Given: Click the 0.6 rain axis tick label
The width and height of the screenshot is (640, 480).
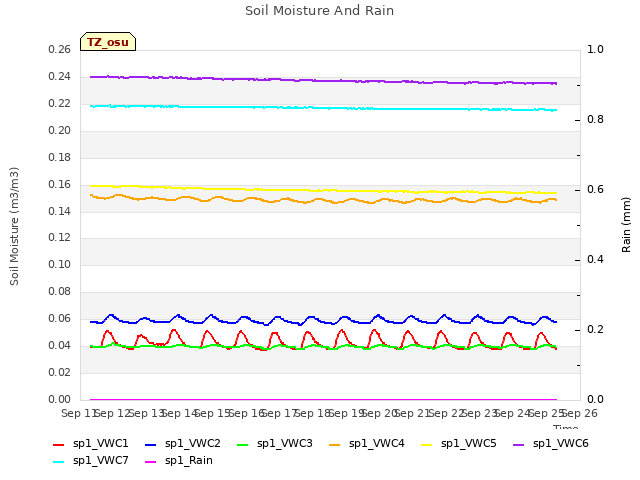Looking at the screenshot, I should tap(595, 190).
